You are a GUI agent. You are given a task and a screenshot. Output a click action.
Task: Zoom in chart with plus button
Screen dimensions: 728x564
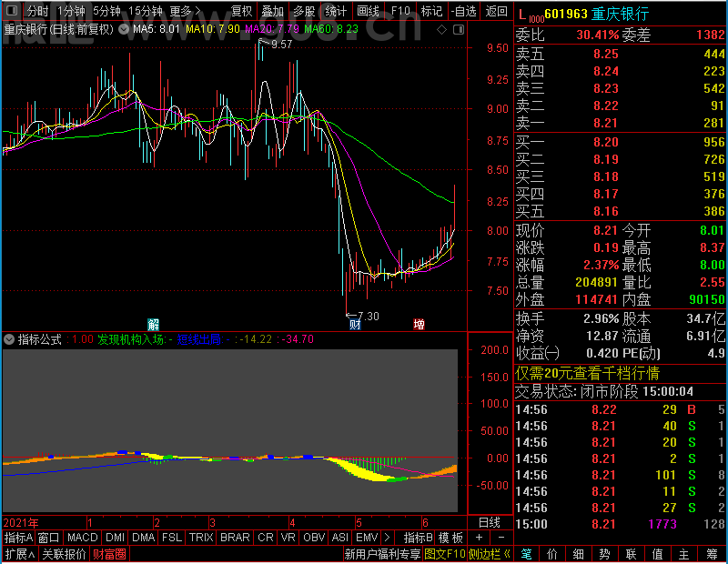tap(479, 538)
